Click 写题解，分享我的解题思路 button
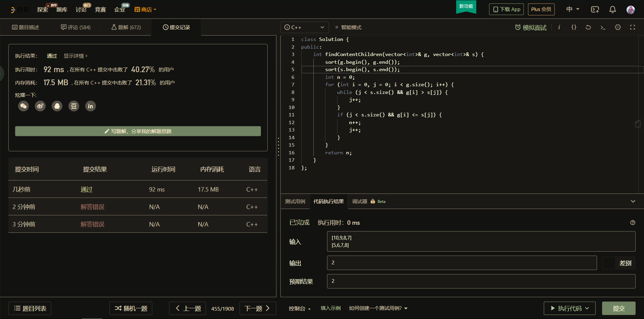The image size is (644, 319). [138, 131]
